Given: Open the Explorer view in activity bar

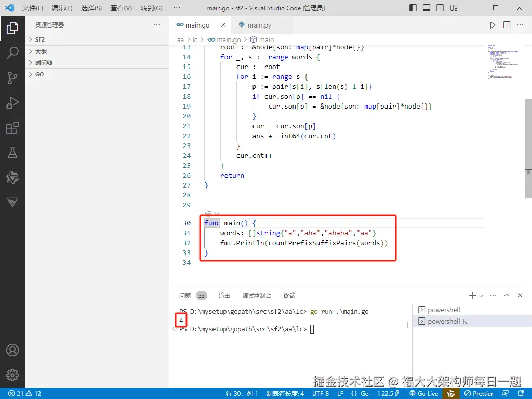Looking at the screenshot, I should pos(12,28).
